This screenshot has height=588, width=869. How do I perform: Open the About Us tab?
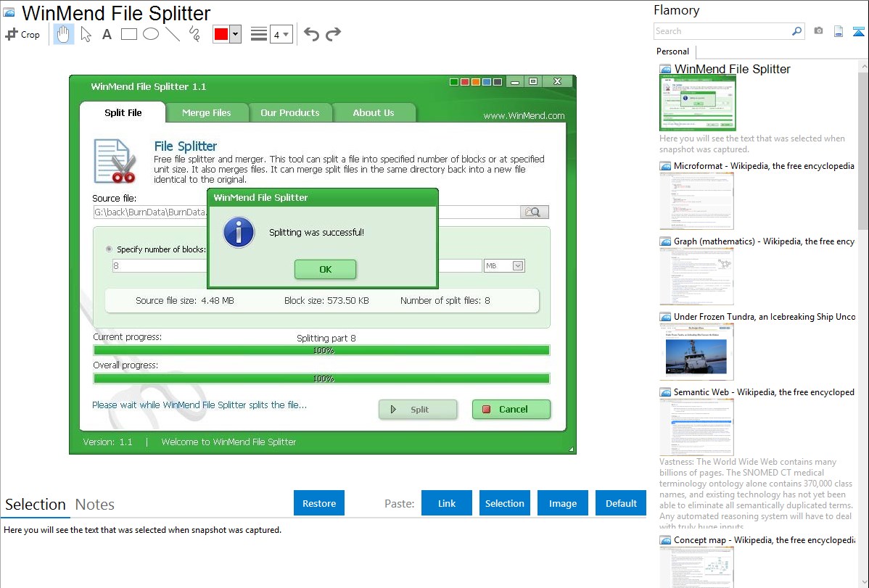click(374, 112)
